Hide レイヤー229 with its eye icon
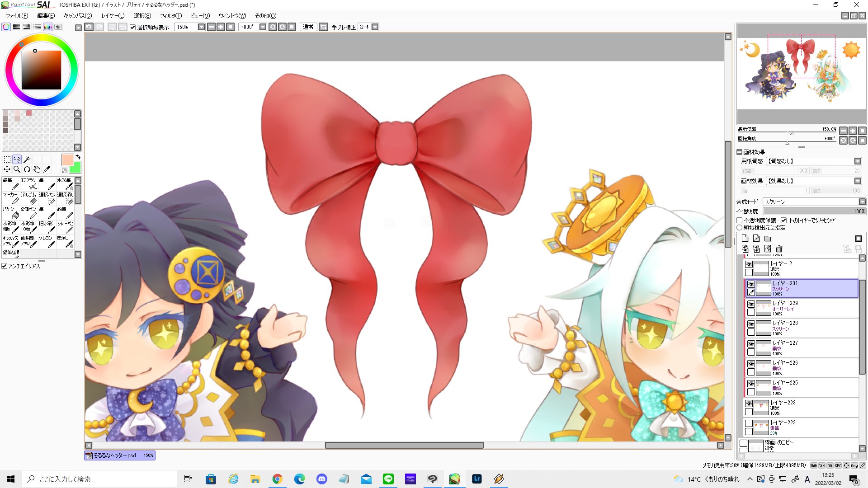 [751, 304]
